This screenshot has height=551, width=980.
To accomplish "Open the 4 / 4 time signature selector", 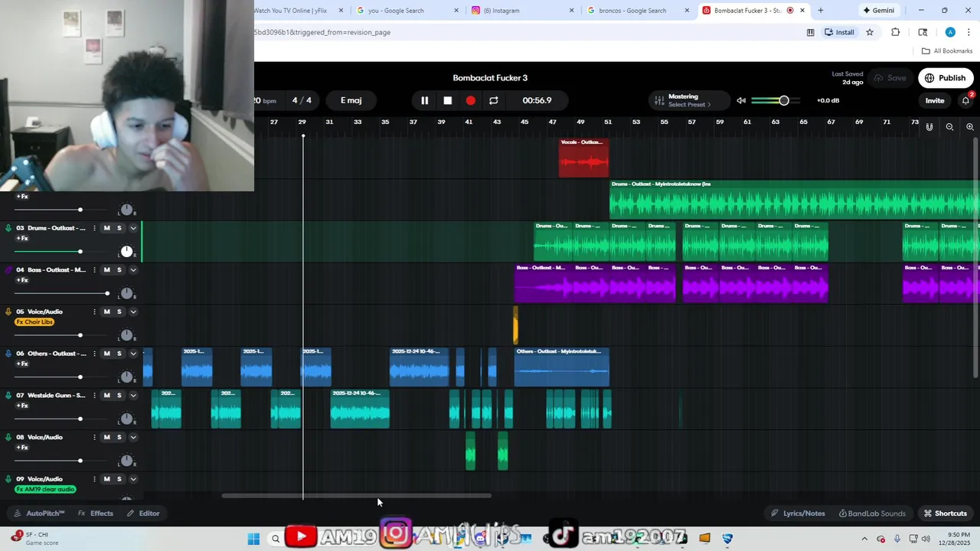I will pyautogui.click(x=302, y=100).
